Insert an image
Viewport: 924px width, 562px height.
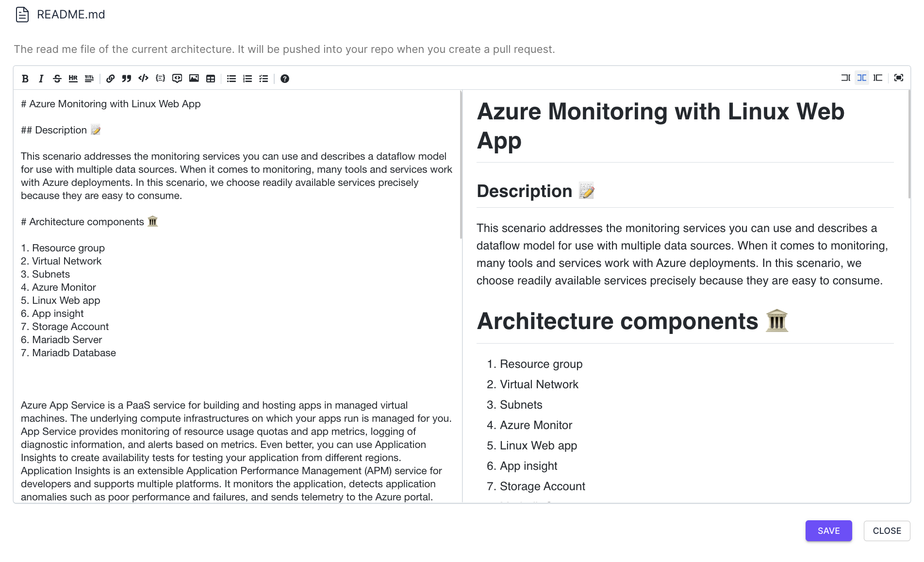[194, 79]
